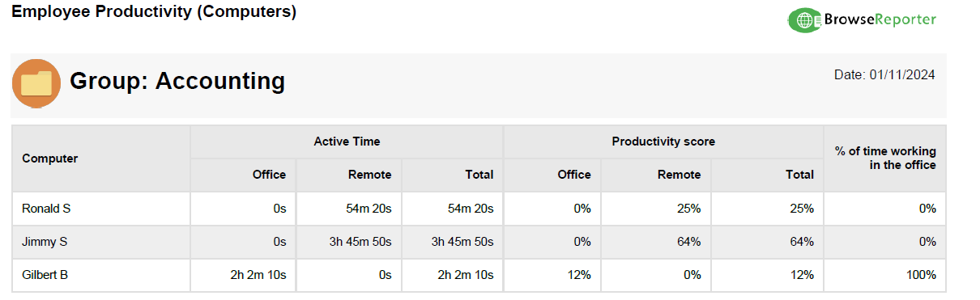Click the Remote subheader under Active Time
The image size is (980, 300).
click(x=369, y=175)
